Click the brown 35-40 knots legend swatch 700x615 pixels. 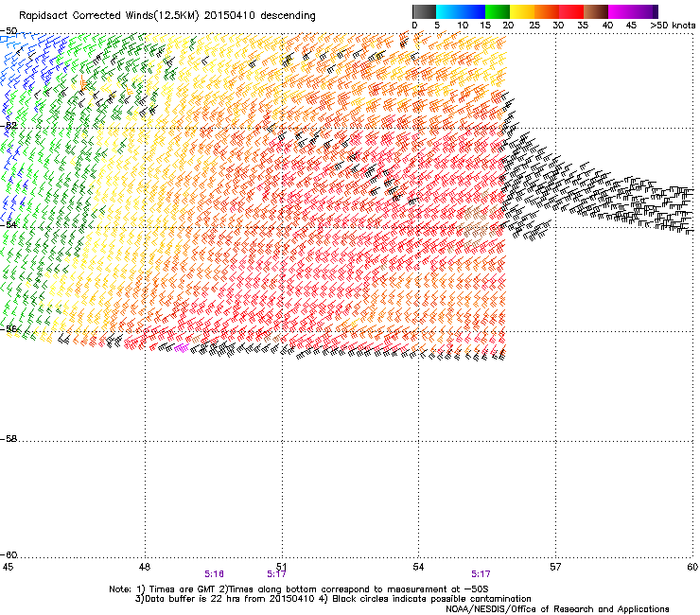click(x=596, y=11)
